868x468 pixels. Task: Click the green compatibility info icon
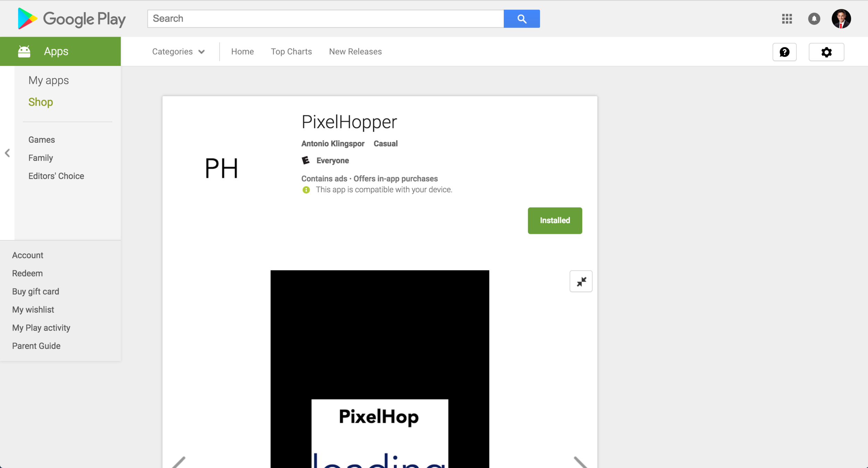(306, 190)
